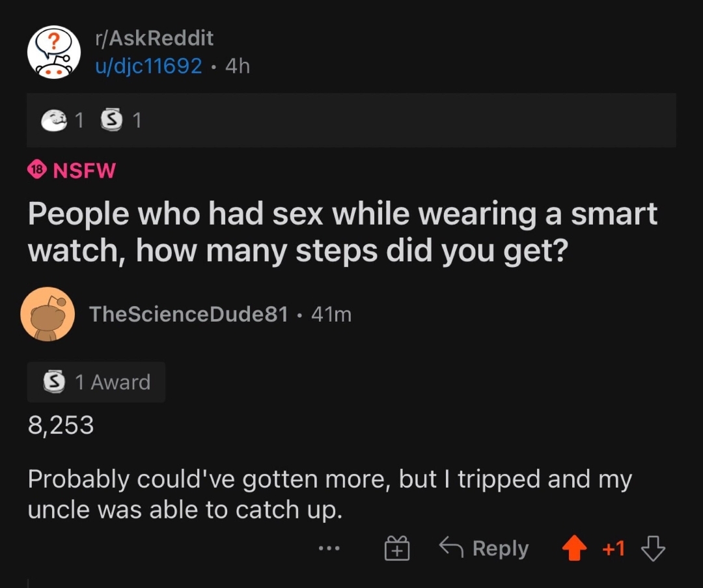Open the post title about smart watch steps
The height and width of the screenshot is (588, 703).
click(x=342, y=232)
